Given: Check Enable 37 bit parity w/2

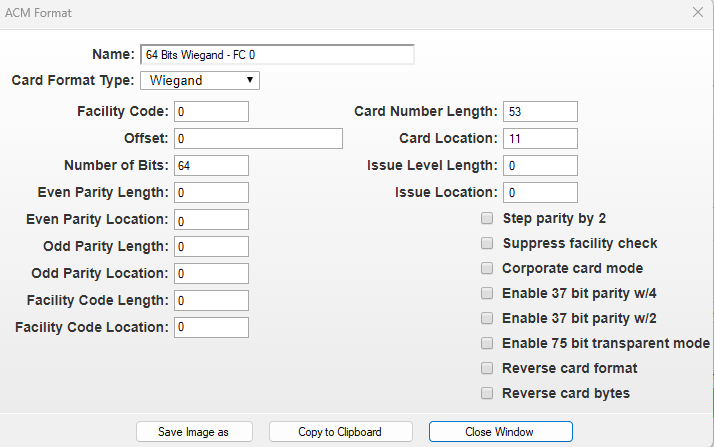Looking at the screenshot, I should pyautogui.click(x=487, y=318).
